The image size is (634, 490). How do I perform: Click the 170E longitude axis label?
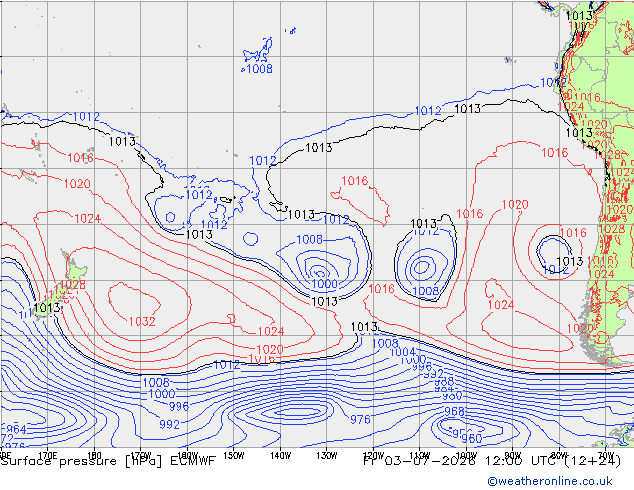coord(47,456)
